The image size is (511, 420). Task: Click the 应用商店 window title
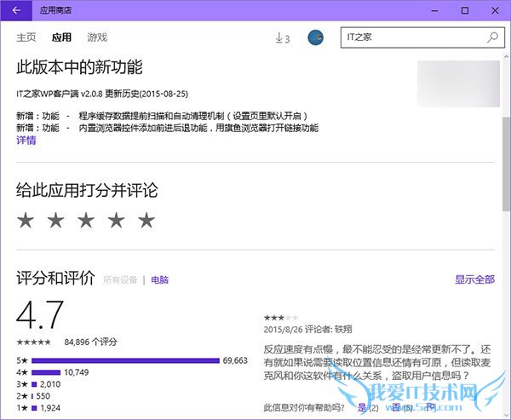(x=55, y=10)
